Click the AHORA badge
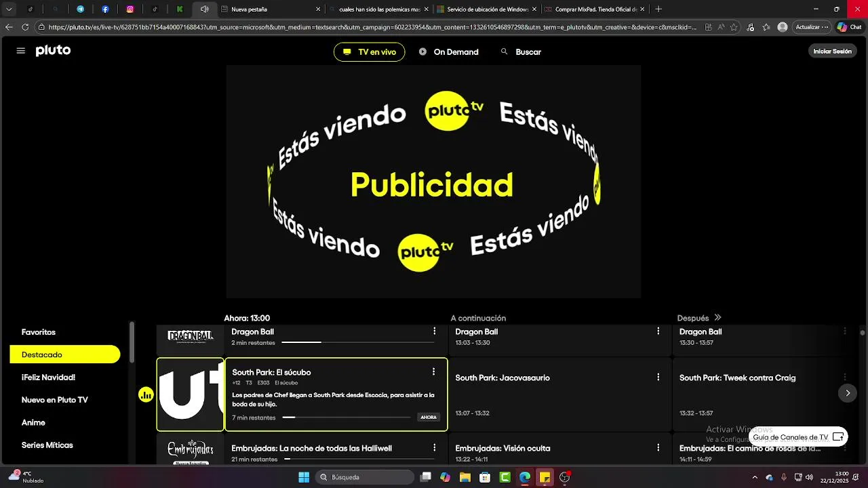 click(x=429, y=418)
